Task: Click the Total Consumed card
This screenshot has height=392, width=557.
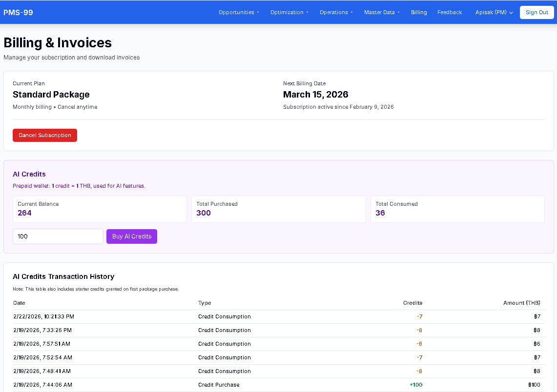Action: pyautogui.click(x=457, y=209)
